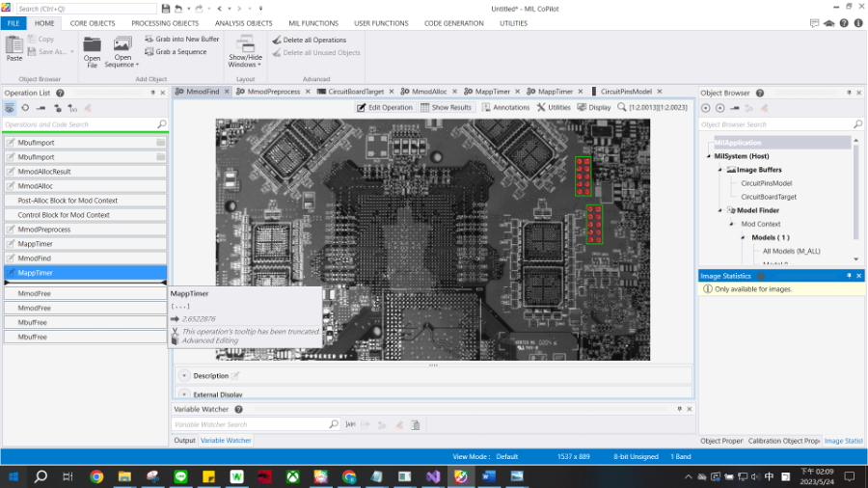Click the Paste icon in ribbon

point(14,47)
